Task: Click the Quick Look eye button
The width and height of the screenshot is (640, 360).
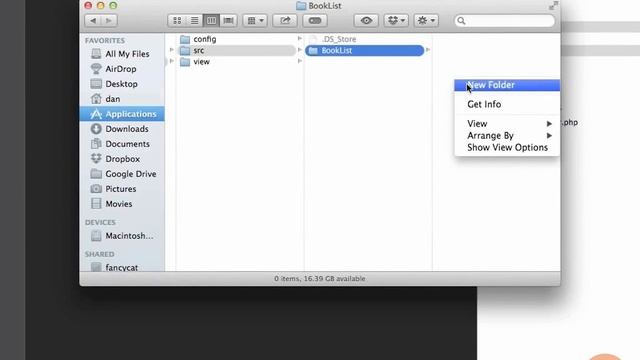Action: tap(366, 20)
